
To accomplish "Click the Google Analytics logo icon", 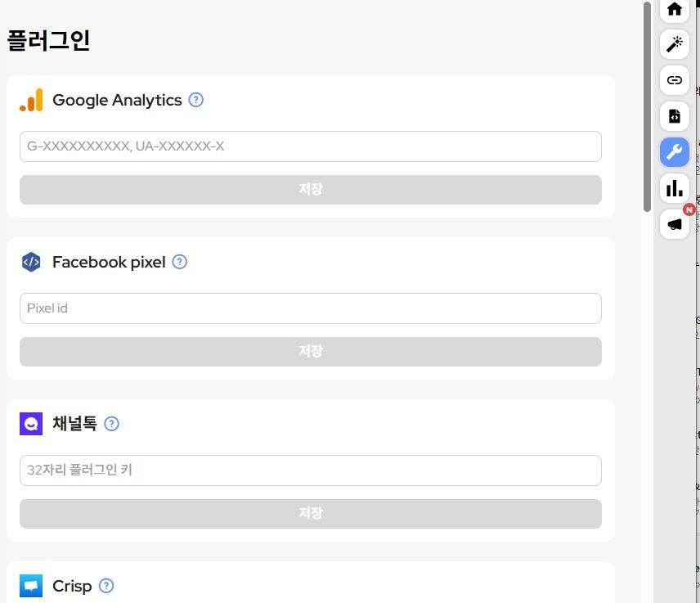I will coord(31,100).
